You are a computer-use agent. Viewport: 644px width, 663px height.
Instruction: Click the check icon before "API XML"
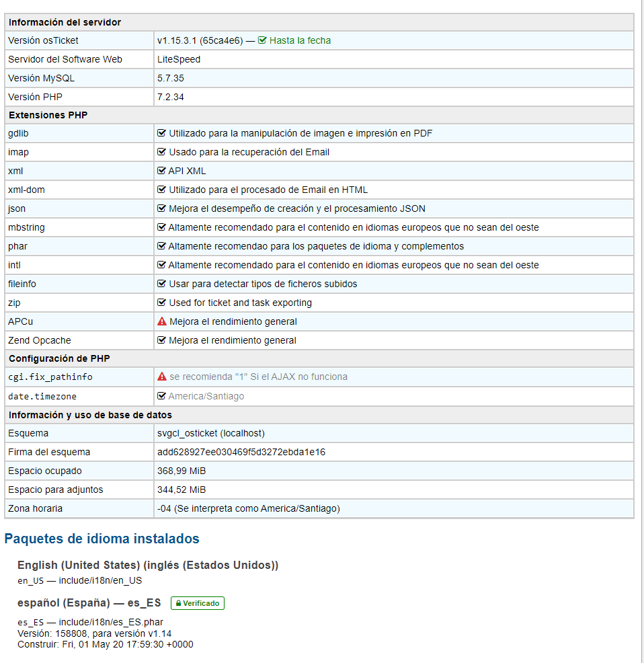pos(161,171)
